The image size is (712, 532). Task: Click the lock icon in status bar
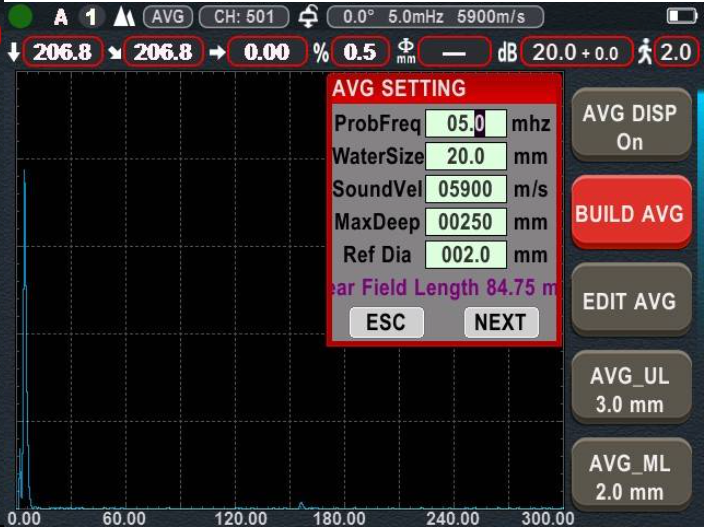pyautogui.click(x=309, y=17)
